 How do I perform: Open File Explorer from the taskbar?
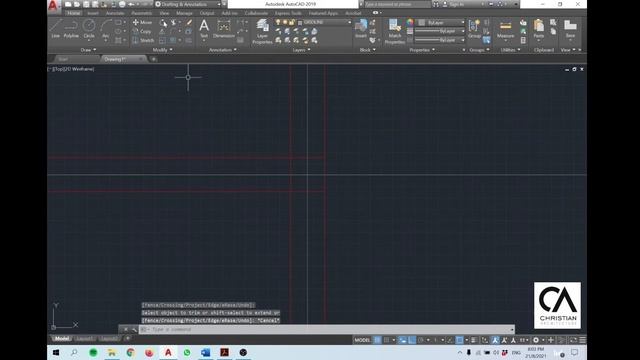tap(112, 353)
